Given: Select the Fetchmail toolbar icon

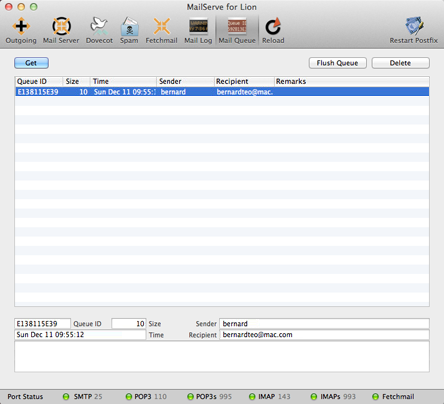Looking at the screenshot, I should pos(162,26).
